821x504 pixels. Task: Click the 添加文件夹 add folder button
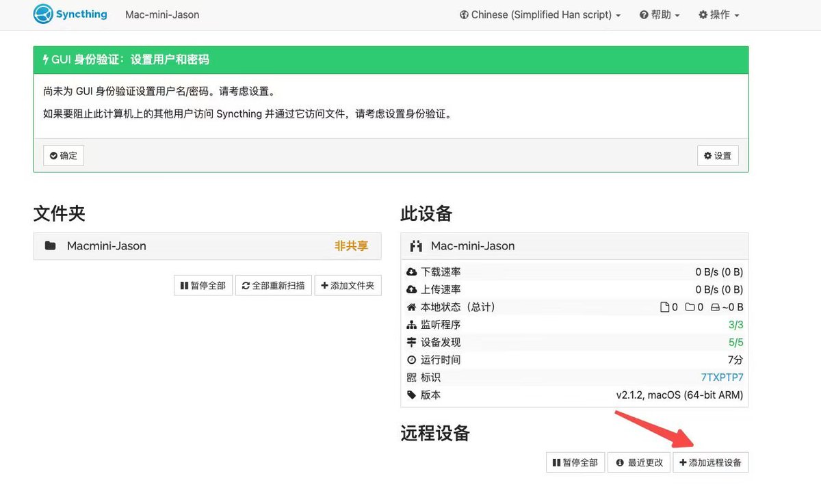click(348, 285)
